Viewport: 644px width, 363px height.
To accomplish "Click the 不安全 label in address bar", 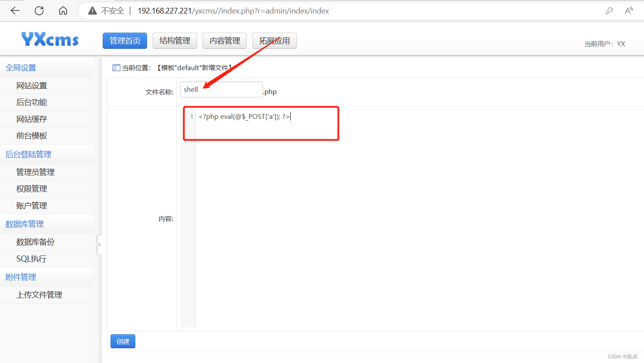I will [x=113, y=11].
